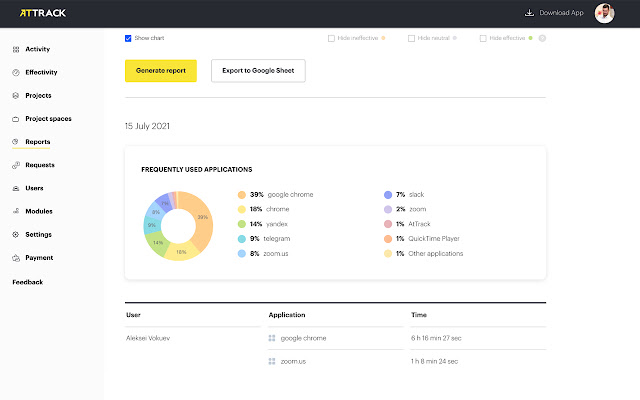Open the Reports menu item
The width and height of the screenshot is (640, 400).
point(38,142)
